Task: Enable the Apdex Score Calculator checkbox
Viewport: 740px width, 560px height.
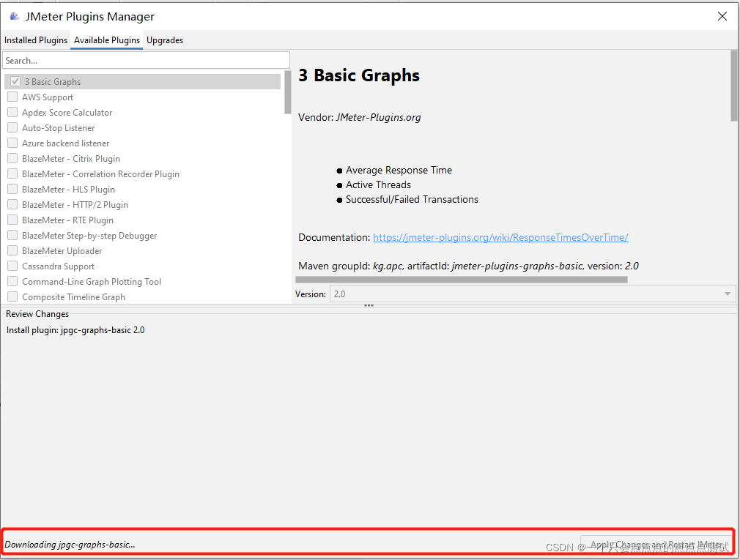Action: (x=12, y=112)
